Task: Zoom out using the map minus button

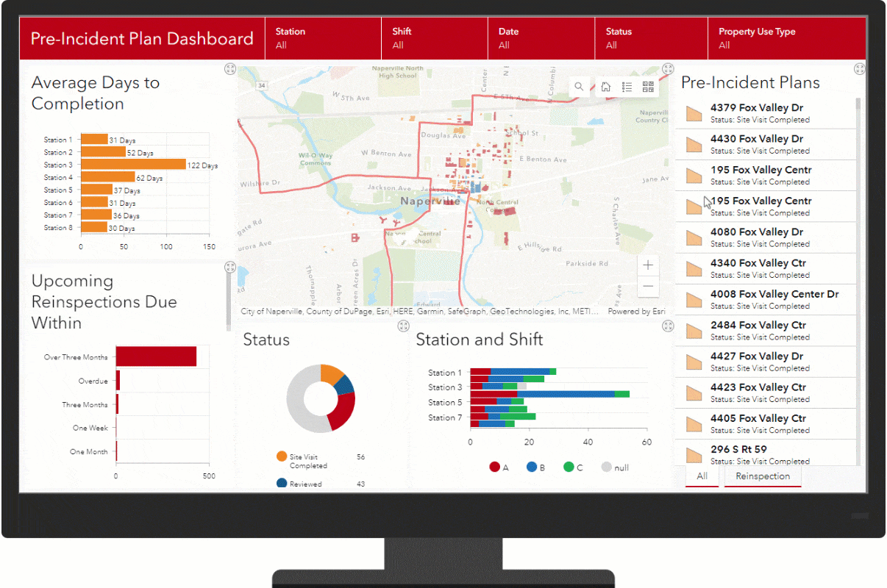Action: click(648, 287)
